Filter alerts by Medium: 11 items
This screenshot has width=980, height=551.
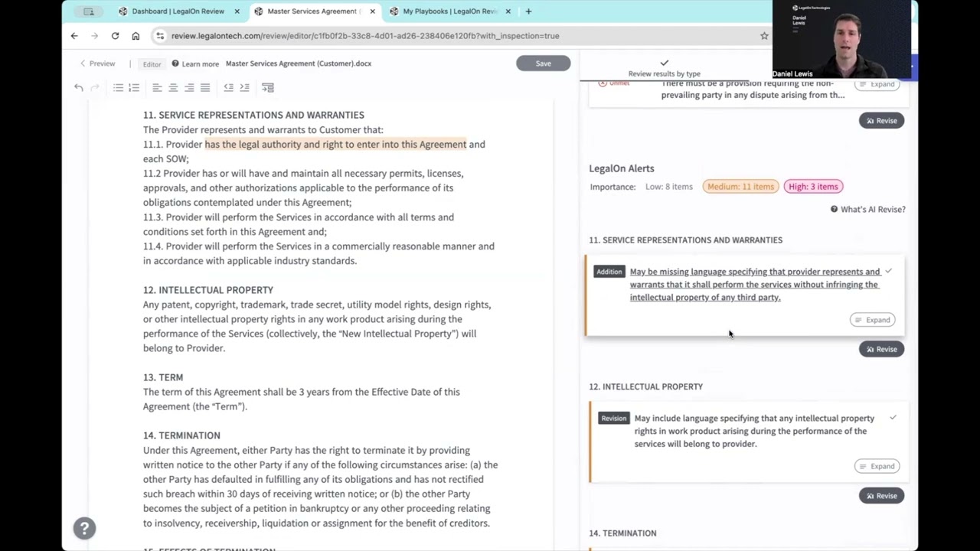click(740, 187)
